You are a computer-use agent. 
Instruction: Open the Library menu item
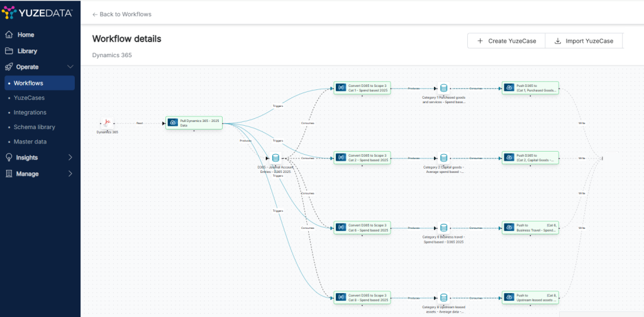tap(27, 51)
